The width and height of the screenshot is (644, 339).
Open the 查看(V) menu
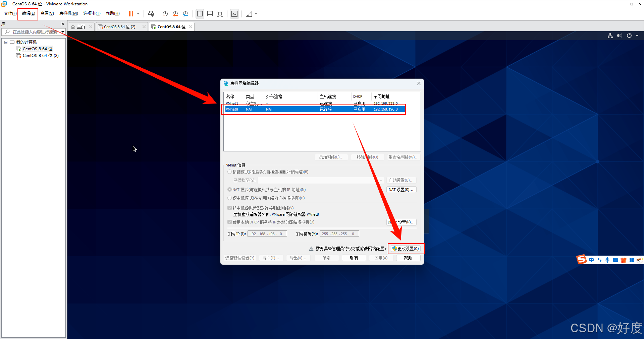[x=47, y=13]
